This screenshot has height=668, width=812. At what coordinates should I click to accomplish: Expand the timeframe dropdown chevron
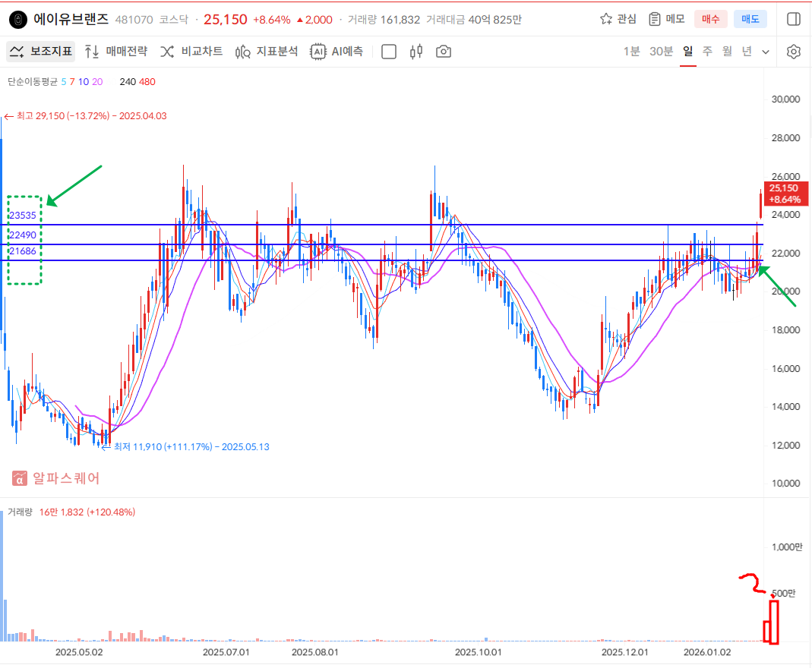click(766, 52)
